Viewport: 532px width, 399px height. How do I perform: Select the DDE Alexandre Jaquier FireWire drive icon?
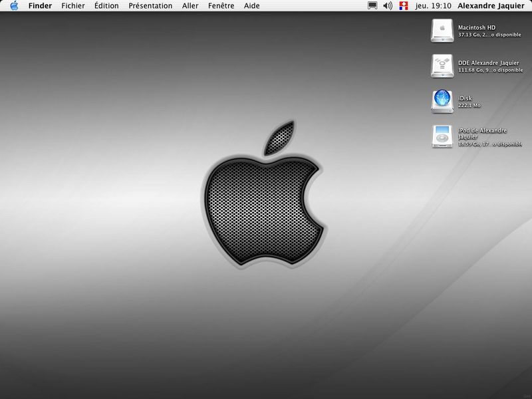(x=442, y=66)
